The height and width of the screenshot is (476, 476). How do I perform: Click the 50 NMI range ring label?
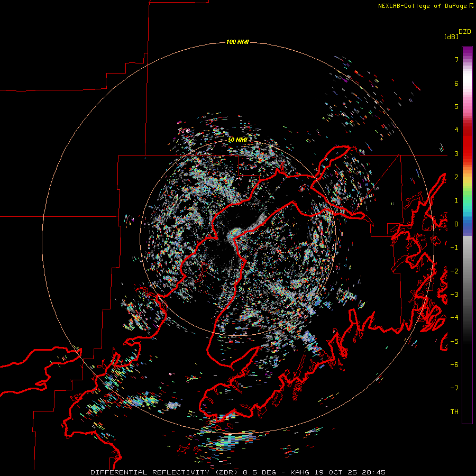pyautogui.click(x=237, y=140)
